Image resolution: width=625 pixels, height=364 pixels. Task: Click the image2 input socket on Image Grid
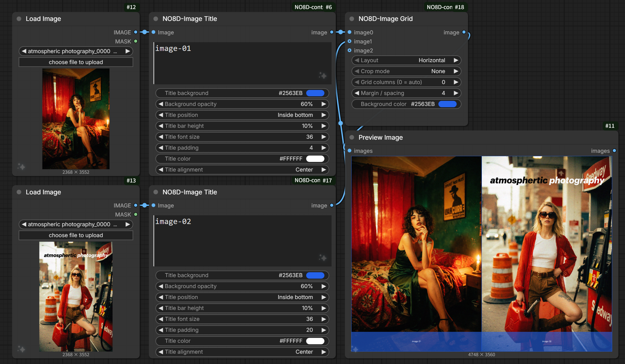[x=350, y=50]
